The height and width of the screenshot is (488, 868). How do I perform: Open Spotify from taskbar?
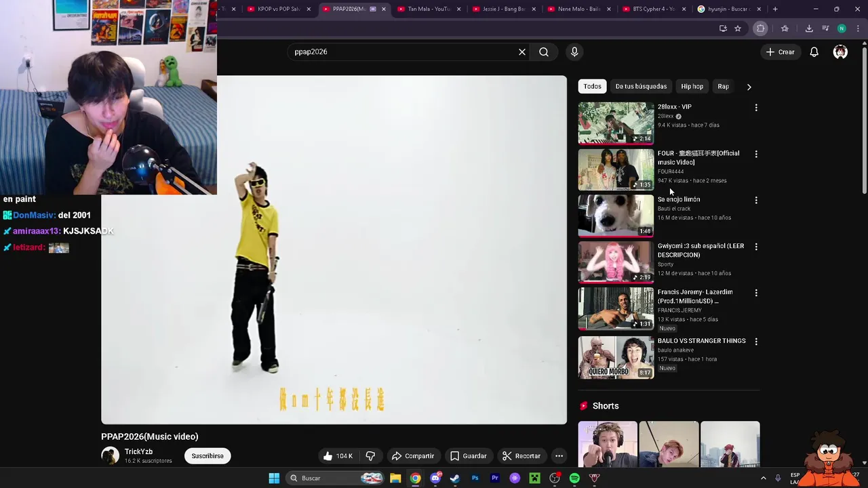(x=575, y=479)
